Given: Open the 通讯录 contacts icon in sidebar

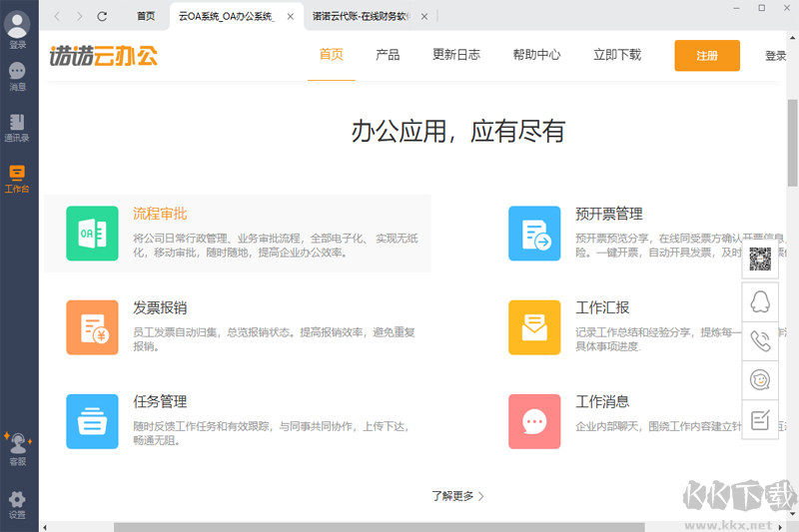Looking at the screenshot, I should (17, 124).
